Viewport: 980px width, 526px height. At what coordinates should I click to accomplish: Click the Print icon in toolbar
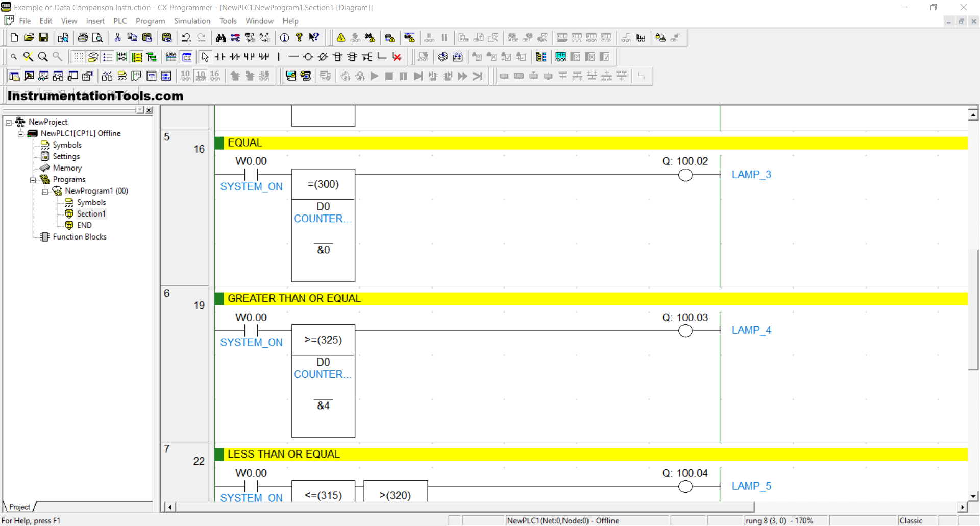(83, 37)
